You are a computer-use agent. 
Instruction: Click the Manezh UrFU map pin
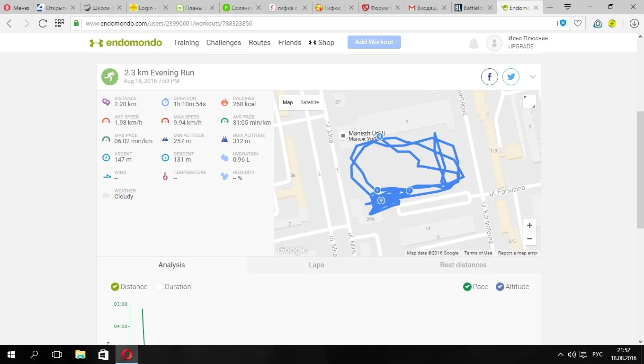pos(343,136)
